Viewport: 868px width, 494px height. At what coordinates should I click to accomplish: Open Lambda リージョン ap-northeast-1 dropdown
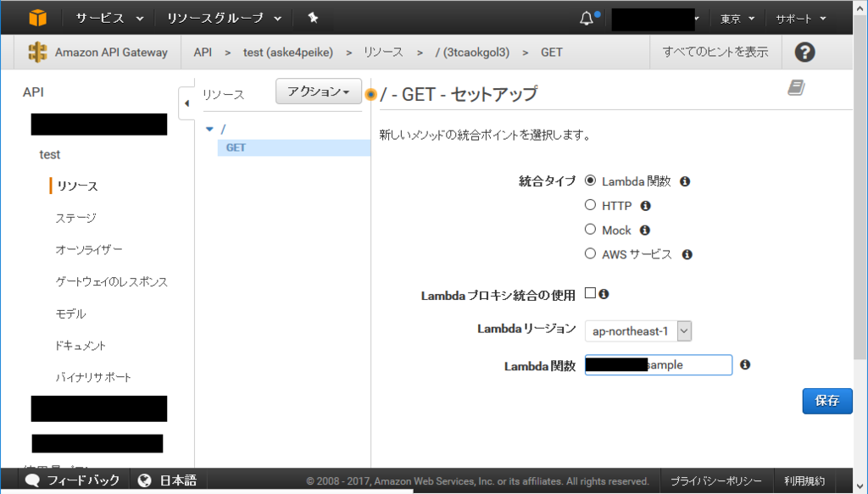638,330
